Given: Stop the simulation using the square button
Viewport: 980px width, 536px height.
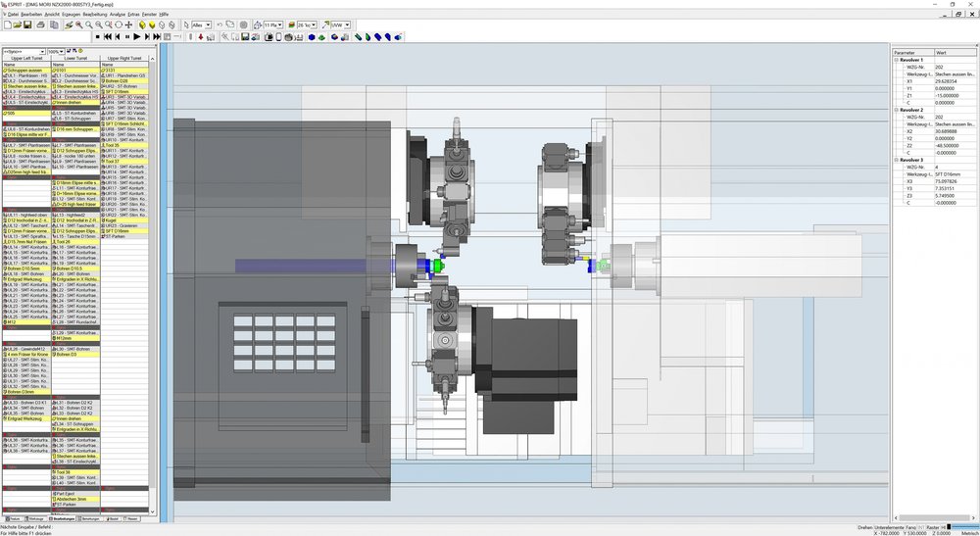Looking at the screenshot, I should pos(97,37).
